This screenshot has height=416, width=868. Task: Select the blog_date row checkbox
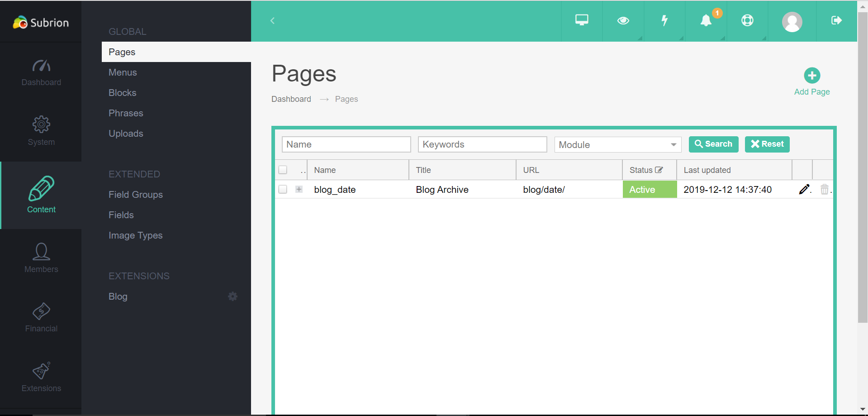pos(283,189)
